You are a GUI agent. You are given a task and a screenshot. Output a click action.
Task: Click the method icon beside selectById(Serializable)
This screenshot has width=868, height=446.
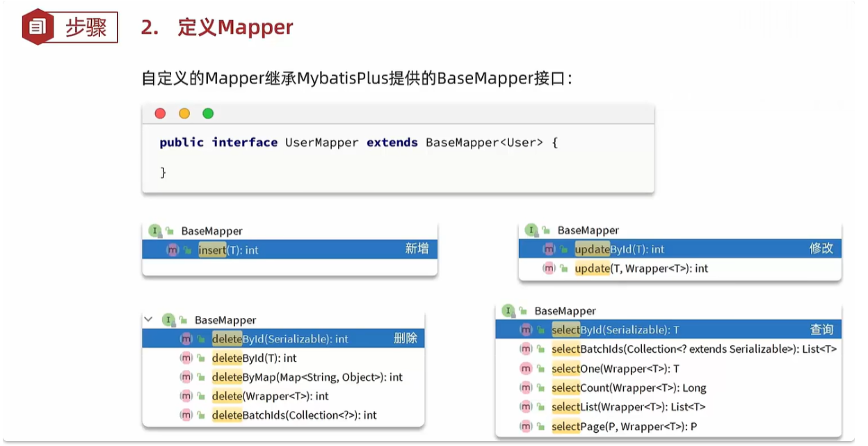click(526, 330)
